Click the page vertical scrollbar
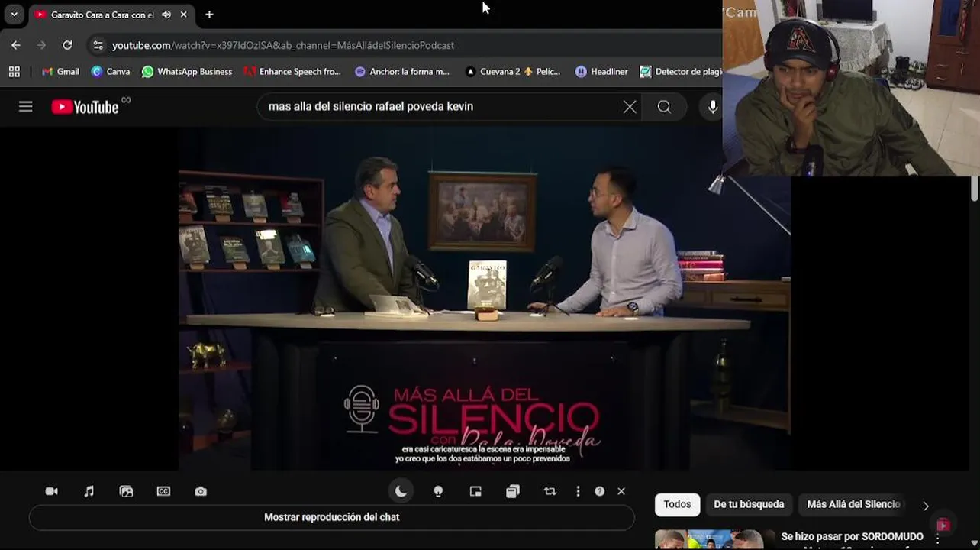Viewport: 980px width, 550px height. coord(975,189)
